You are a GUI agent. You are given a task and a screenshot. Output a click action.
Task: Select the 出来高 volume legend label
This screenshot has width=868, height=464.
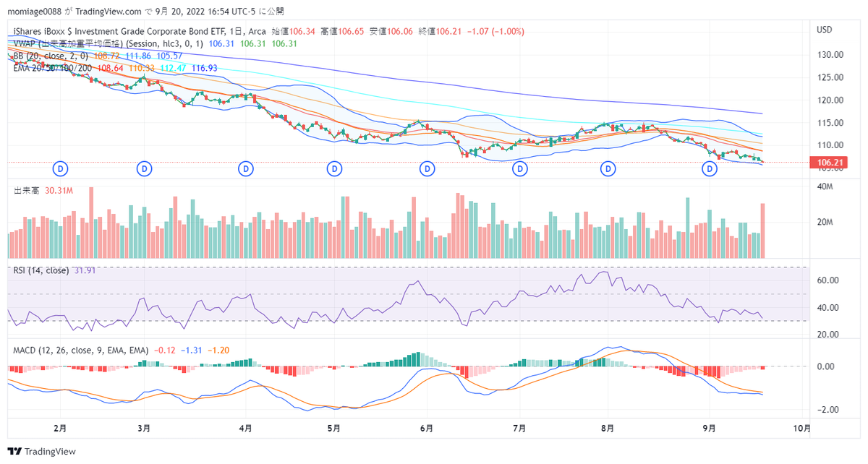coord(26,191)
